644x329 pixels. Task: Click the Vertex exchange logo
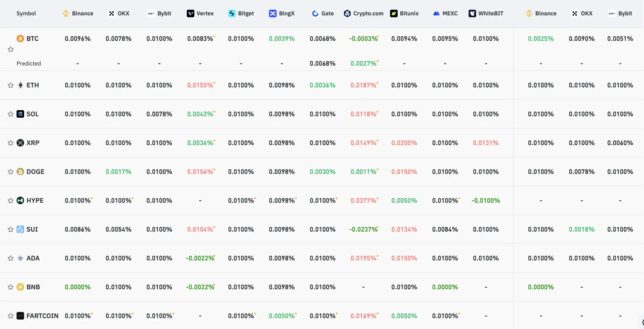pos(190,13)
